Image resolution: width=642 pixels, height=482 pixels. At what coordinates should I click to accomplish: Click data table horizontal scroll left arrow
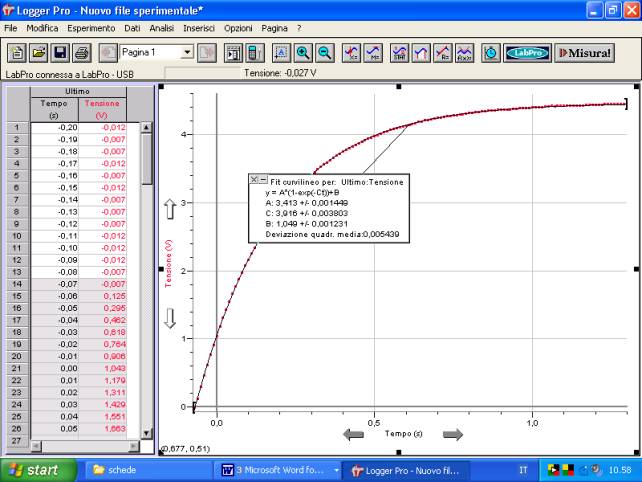coord(36,446)
